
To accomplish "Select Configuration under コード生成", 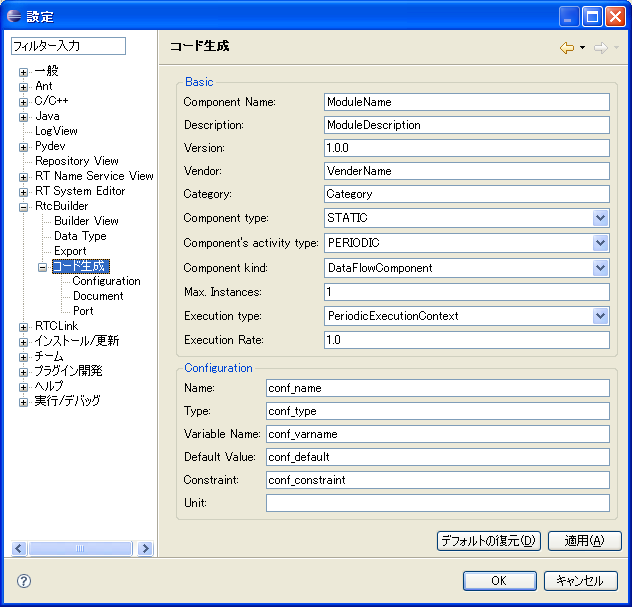I will point(106,281).
